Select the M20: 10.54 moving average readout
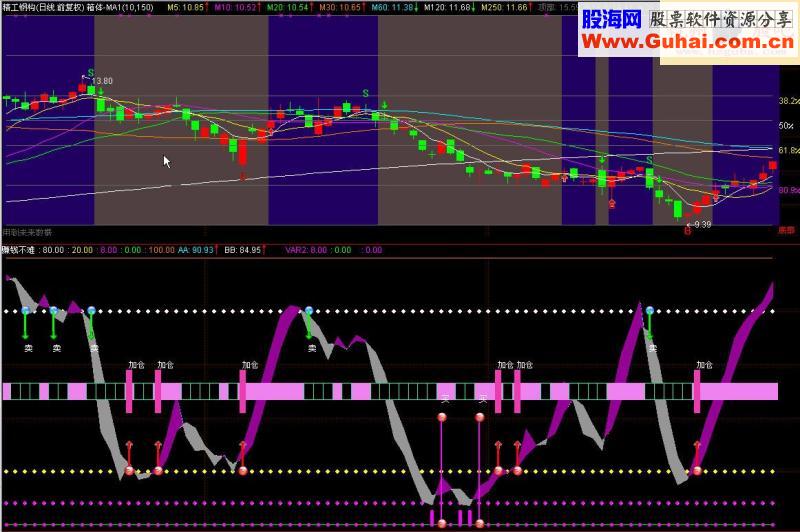Screen dimensions: 800x532 288,8
